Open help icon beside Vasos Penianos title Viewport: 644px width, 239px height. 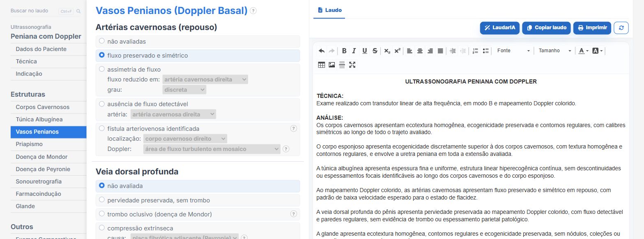click(253, 11)
